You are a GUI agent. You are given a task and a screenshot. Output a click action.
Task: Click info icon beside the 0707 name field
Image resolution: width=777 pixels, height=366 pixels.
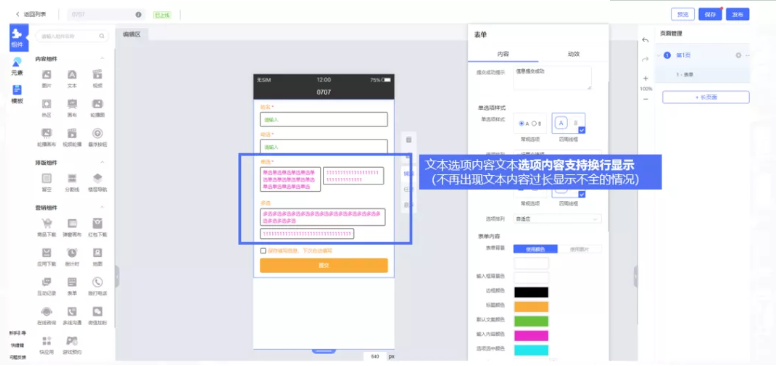[138, 14]
